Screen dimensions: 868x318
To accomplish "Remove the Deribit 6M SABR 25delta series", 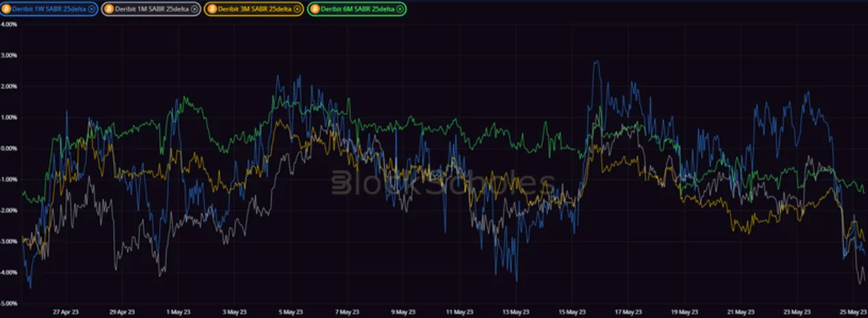I will tap(400, 9).
